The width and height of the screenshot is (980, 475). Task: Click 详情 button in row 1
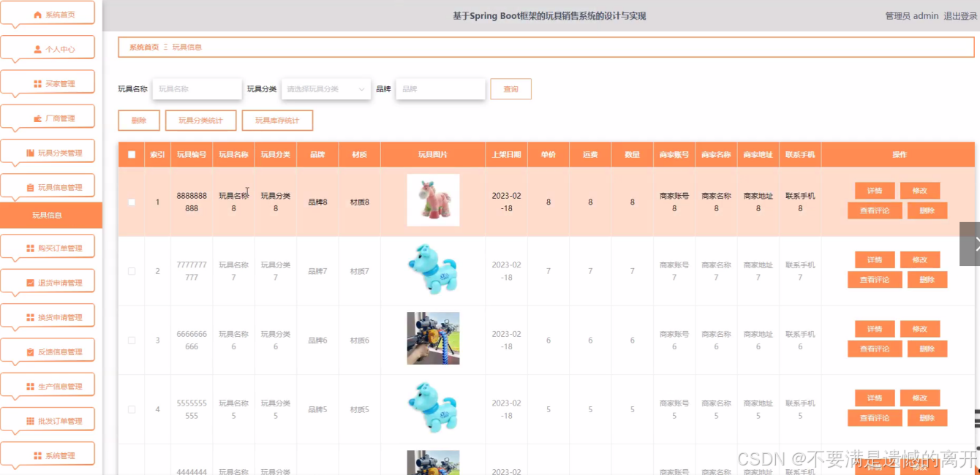[x=875, y=191]
